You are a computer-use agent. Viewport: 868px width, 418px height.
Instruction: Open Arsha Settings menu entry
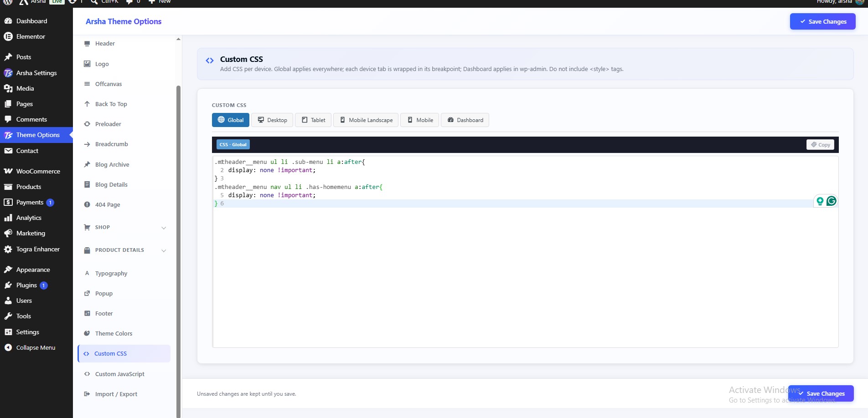click(x=36, y=73)
